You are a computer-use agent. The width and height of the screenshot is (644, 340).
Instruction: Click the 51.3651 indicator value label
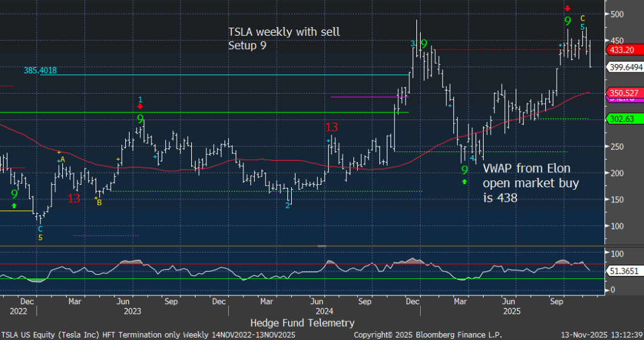pyautogui.click(x=623, y=270)
